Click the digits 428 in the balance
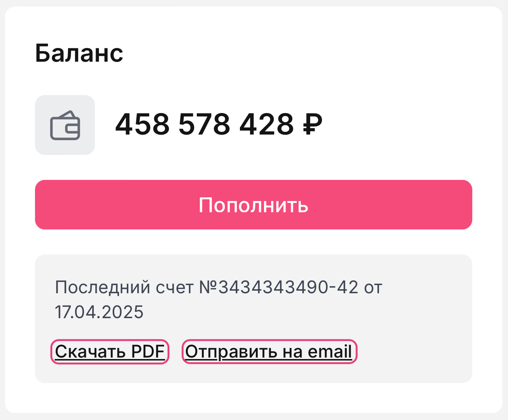 coord(267,124)
